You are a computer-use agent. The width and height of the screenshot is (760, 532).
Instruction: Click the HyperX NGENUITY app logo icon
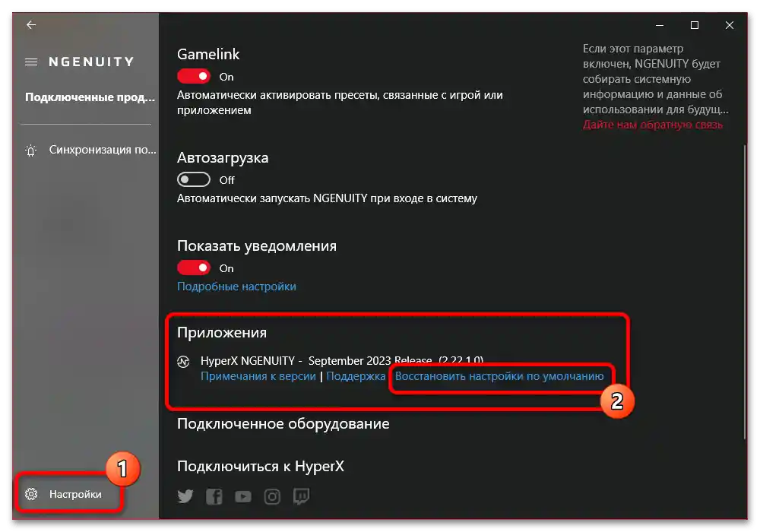click(183, 362)
